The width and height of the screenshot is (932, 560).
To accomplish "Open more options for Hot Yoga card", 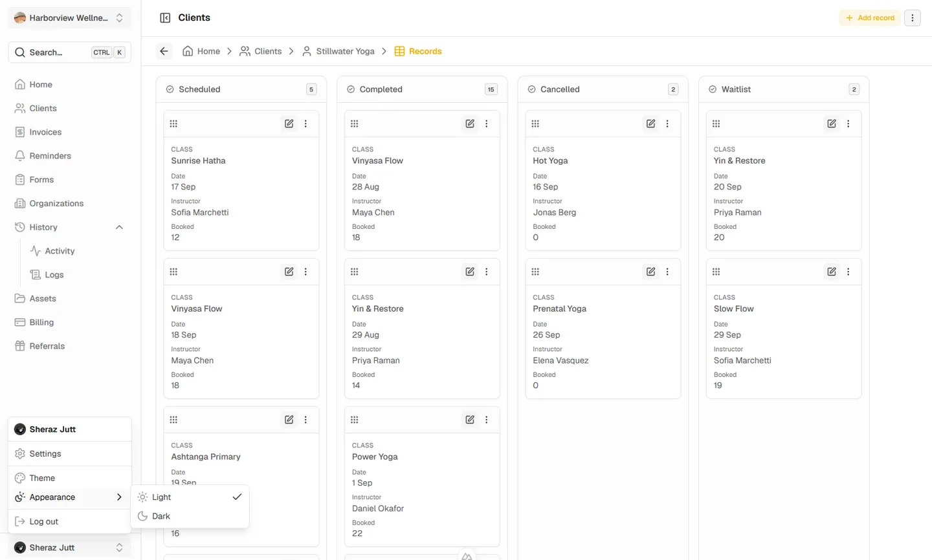I will pyautogui.click(x=667, y=124).
